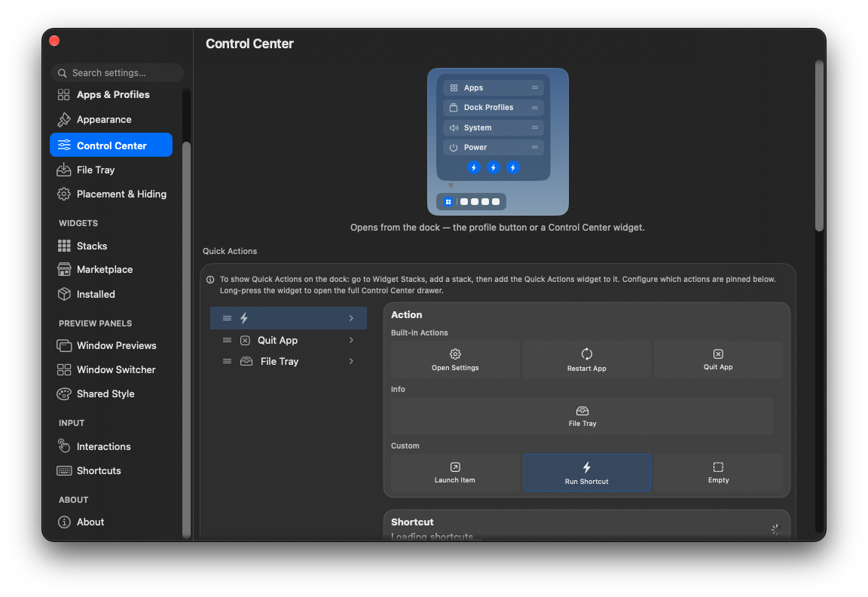Screen dimensions: 868x597
Task: Select the Empty custom action tile
Action: 718,473
